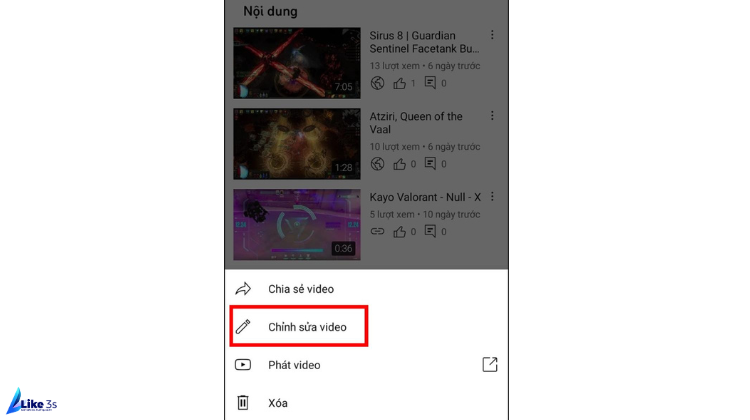Click the comment icon on Atziri video
The image size is (750, 420).
tap(430, 164)
